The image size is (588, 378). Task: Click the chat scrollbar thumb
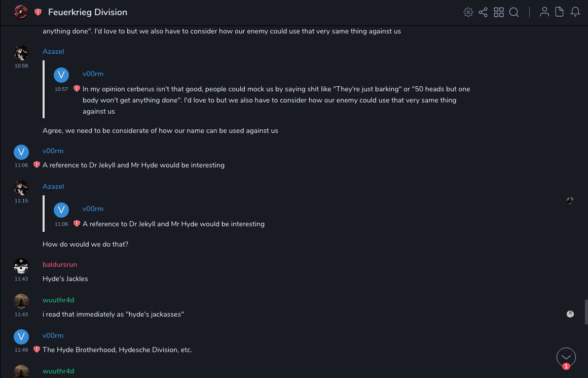click(586, 312)
